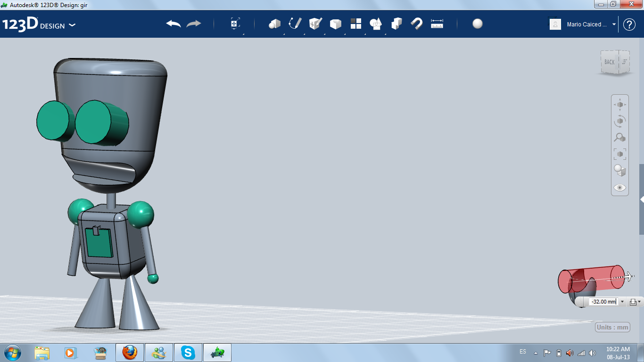Open the extrude operation type dropdown
644x362 pixels.
(636, 302)
